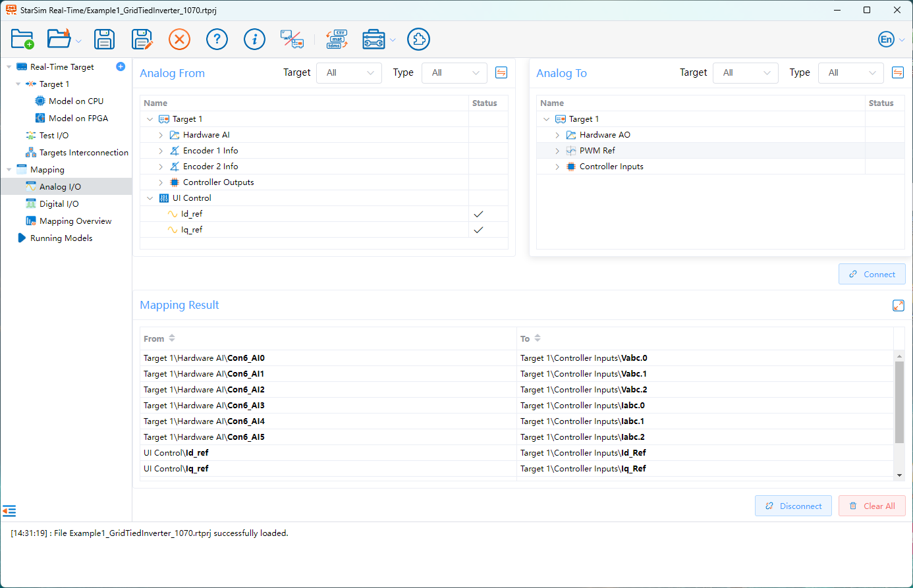Open the language dropdown arrow
Image resolution: width=913 pixels, height=588 pixels.
pyautogui.click(x=902, y=40)
